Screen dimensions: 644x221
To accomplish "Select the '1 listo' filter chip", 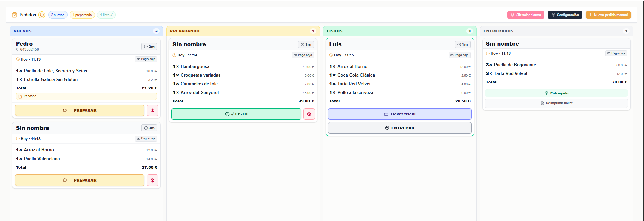I will tap(106, 15).
